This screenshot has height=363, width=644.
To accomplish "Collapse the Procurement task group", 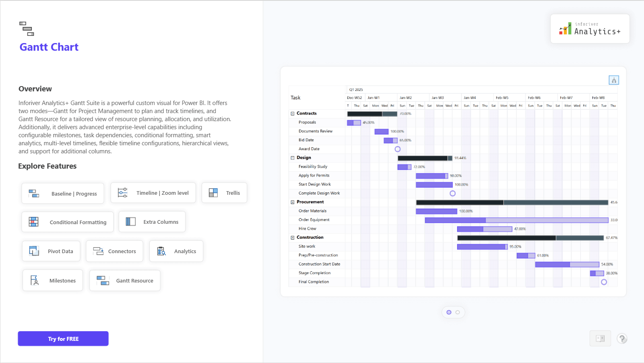I will [293, 202].
